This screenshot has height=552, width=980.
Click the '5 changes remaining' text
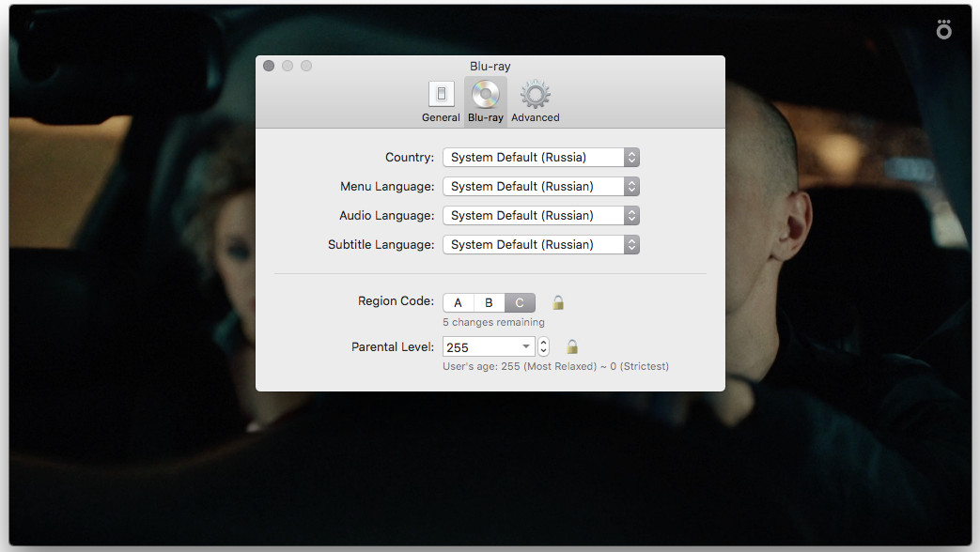[493, 322]
